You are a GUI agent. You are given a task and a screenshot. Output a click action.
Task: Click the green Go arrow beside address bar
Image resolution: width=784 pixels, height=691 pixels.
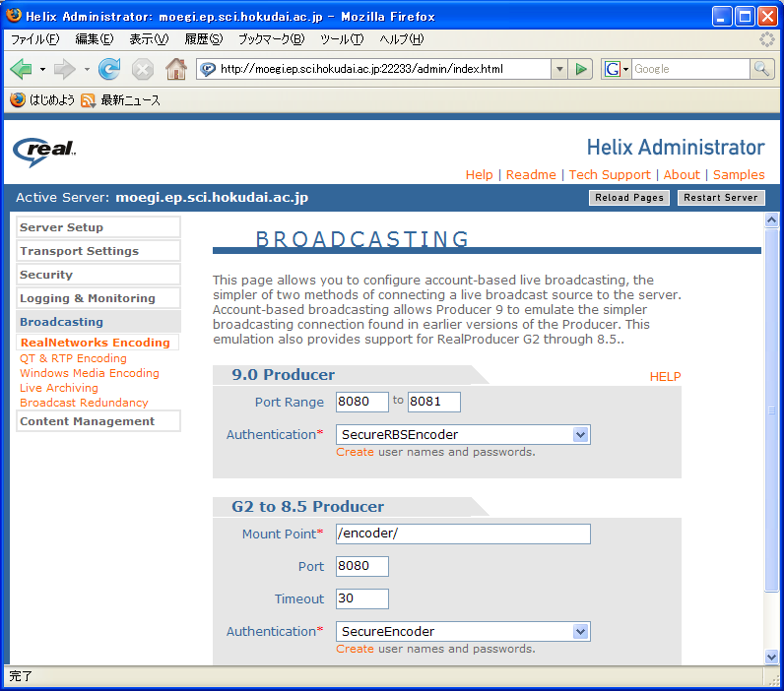tap(581, 69)
